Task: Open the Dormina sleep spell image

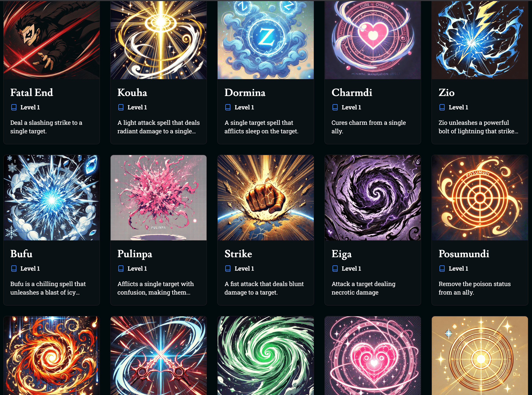Action: point(266,40)
